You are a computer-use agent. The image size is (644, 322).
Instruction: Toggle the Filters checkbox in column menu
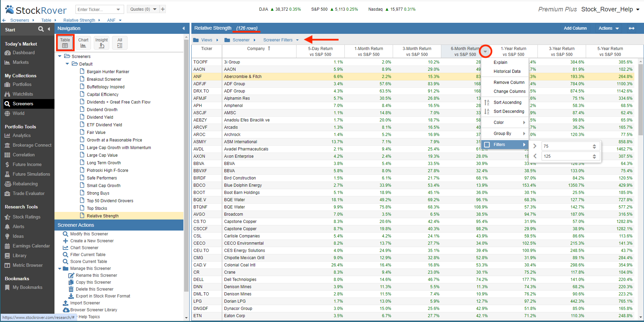point(487,145)
